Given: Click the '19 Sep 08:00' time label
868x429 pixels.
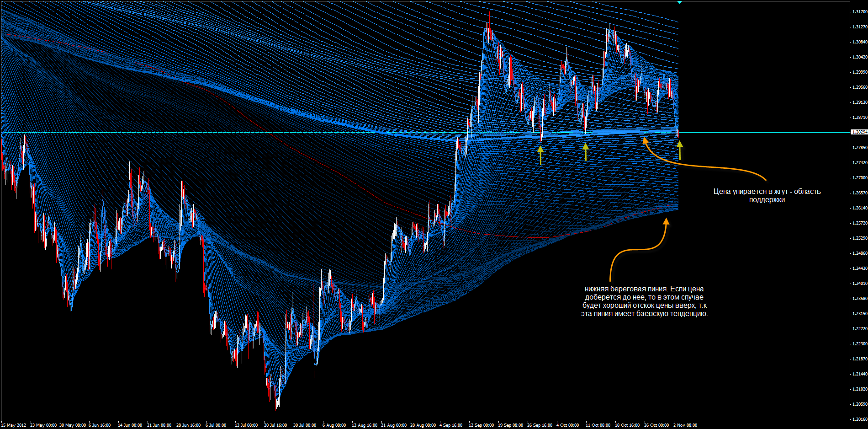Looking at the screenshot, I should [511, 425].
